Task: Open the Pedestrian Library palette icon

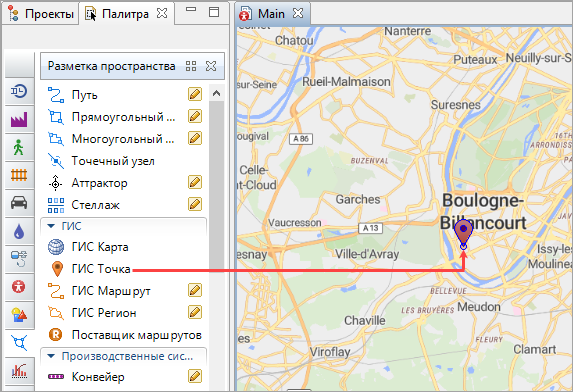Action: click(19, 147)
